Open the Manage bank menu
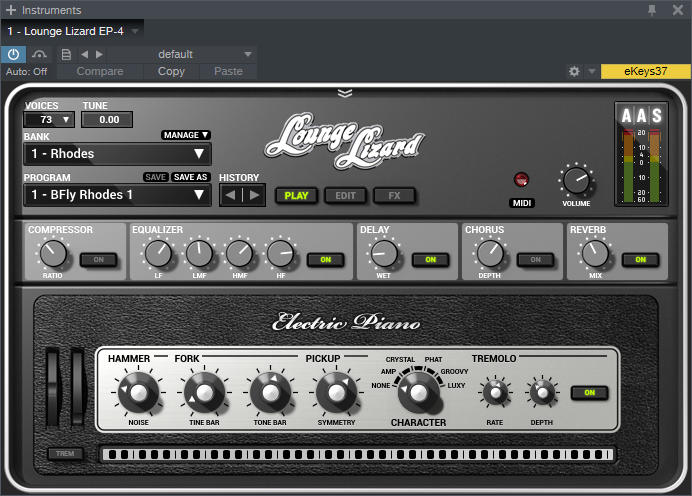This screenshot has height=496, width=692. [x=185, y=135]
